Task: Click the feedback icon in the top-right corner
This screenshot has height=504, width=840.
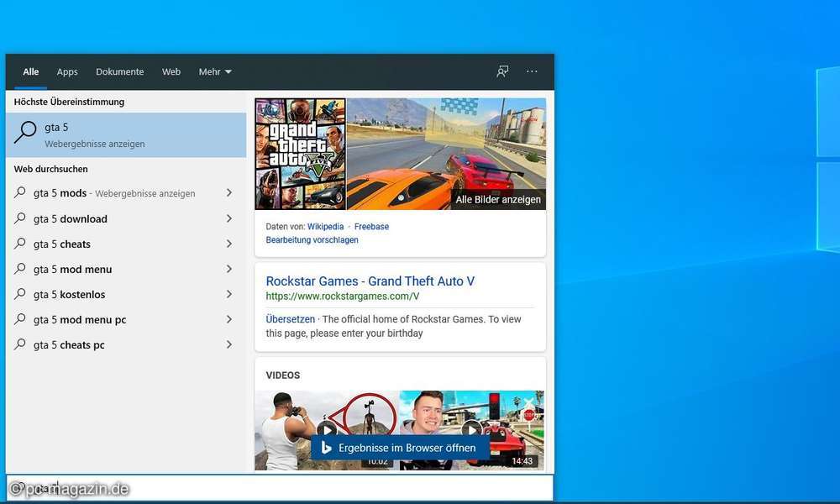Action: pyautogui.click(x=502, y=71)
